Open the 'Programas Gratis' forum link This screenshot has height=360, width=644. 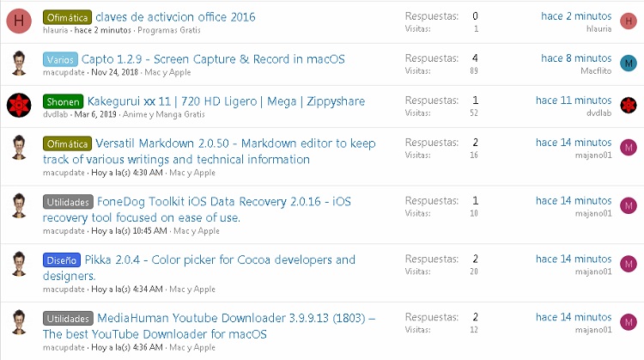(x=169, y=30)
